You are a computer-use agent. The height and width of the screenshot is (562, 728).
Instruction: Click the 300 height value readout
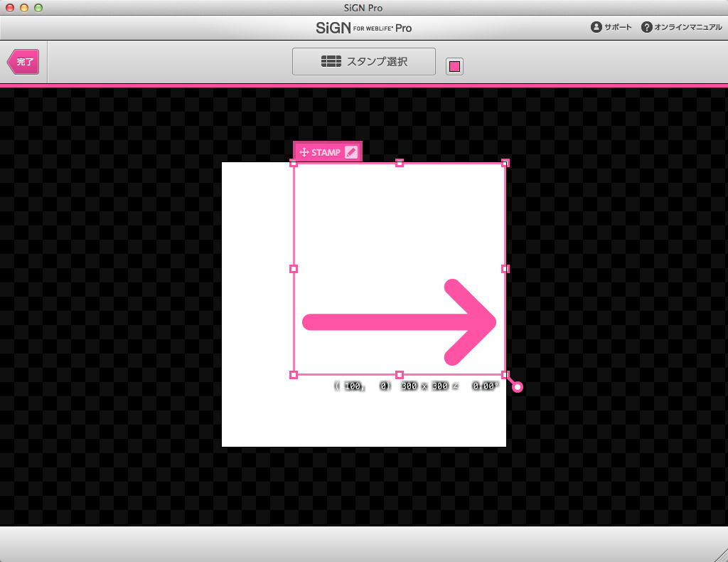point(439,386)
